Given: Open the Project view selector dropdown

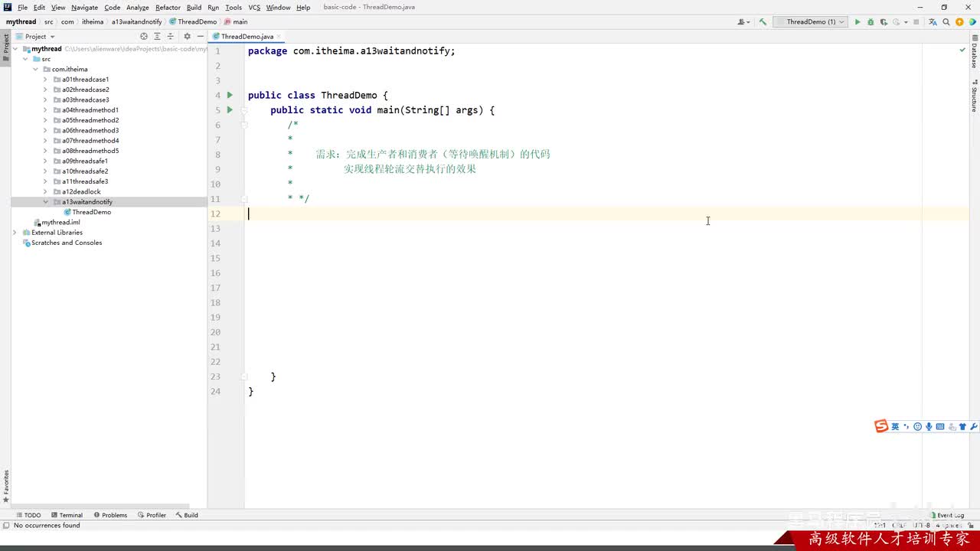Looking at the screenshot, I should [35, 37].
